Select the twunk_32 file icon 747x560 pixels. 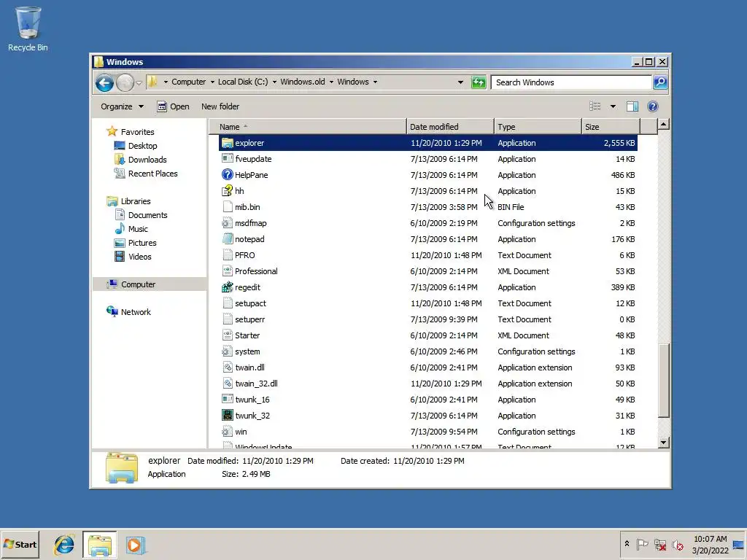point(228,415)
